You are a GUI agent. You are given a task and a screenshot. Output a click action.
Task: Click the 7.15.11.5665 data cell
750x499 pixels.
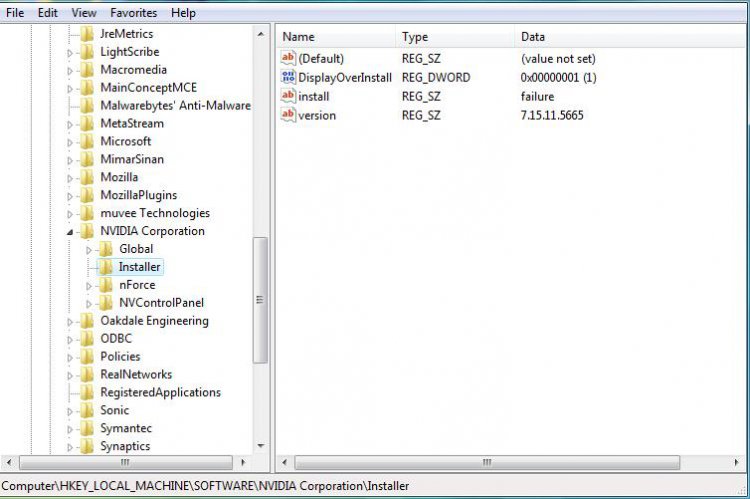pyautogui.click(x=552, y=115)
